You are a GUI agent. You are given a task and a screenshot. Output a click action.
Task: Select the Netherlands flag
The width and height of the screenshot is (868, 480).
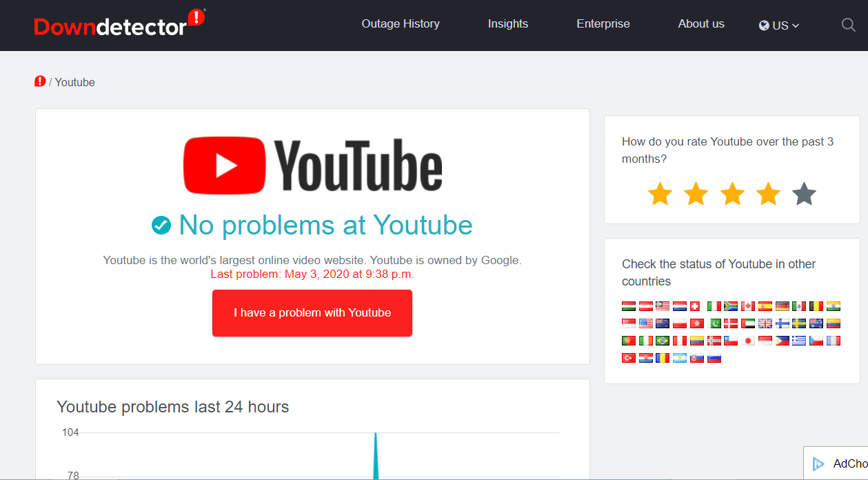[680, 306]
